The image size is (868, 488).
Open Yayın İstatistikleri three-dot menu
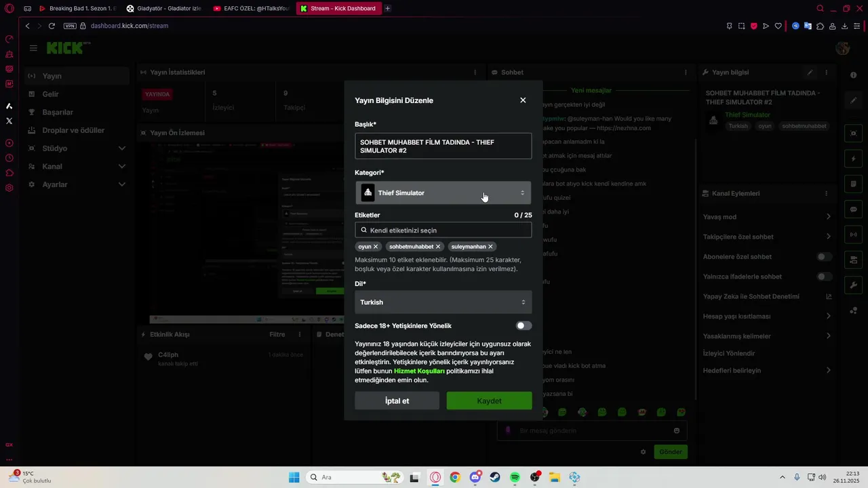[475, 73]
